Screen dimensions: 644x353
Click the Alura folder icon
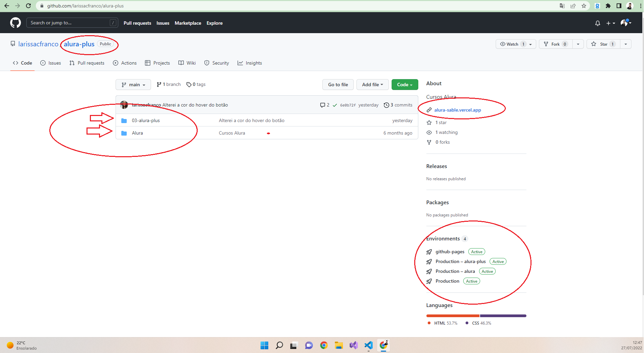click(x=124, y=133)
